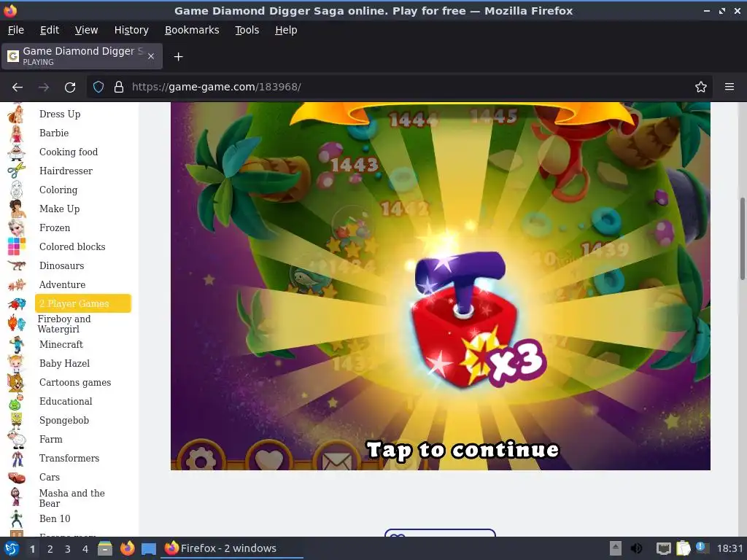The height and width of the screenshot is (560, 747).
Task: Click the Cooking food chef icon
Action: tap(16, 152)
